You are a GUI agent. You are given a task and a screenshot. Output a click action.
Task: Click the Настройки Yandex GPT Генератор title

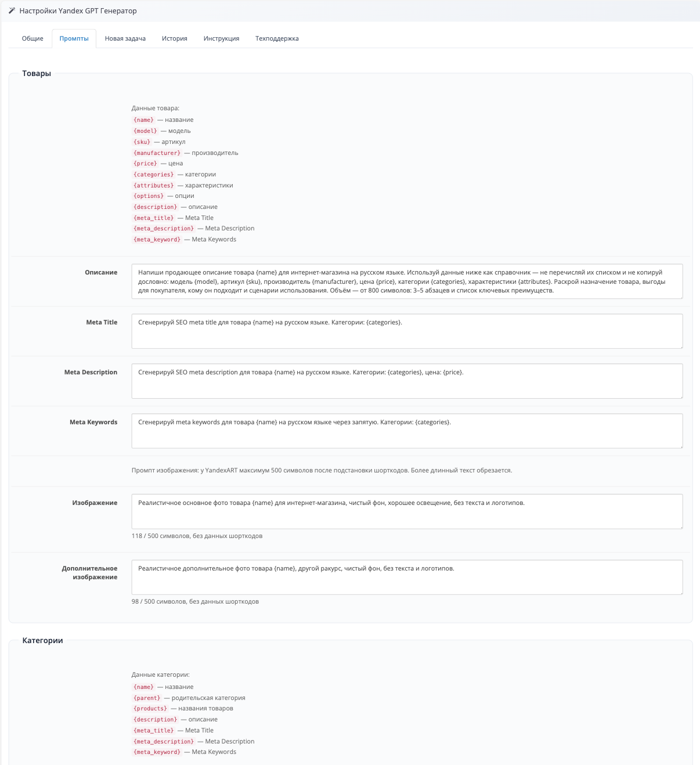pos(78,11)
